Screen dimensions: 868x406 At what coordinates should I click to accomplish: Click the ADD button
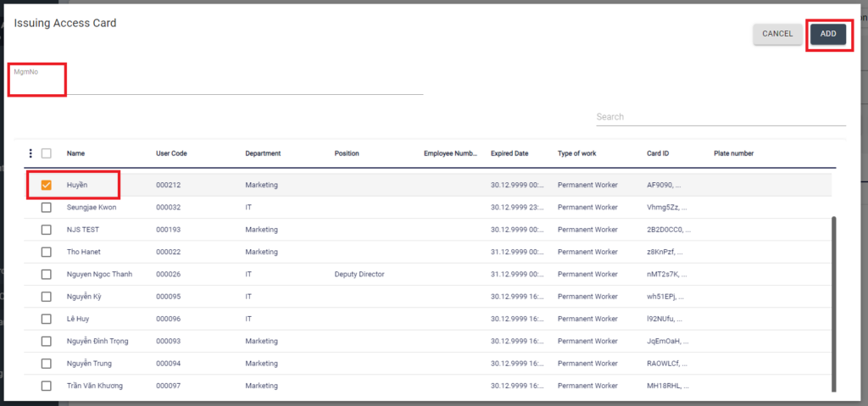click(x=828, y=34)
